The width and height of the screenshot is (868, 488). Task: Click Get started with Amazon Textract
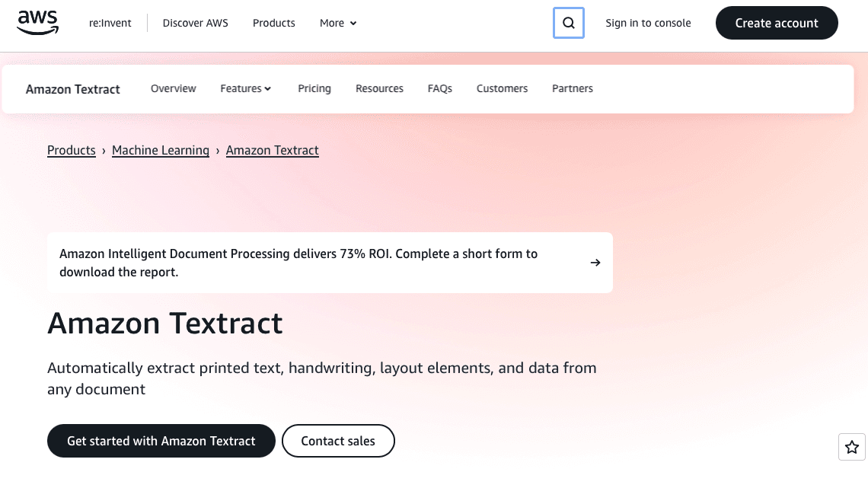coord(161,441)
